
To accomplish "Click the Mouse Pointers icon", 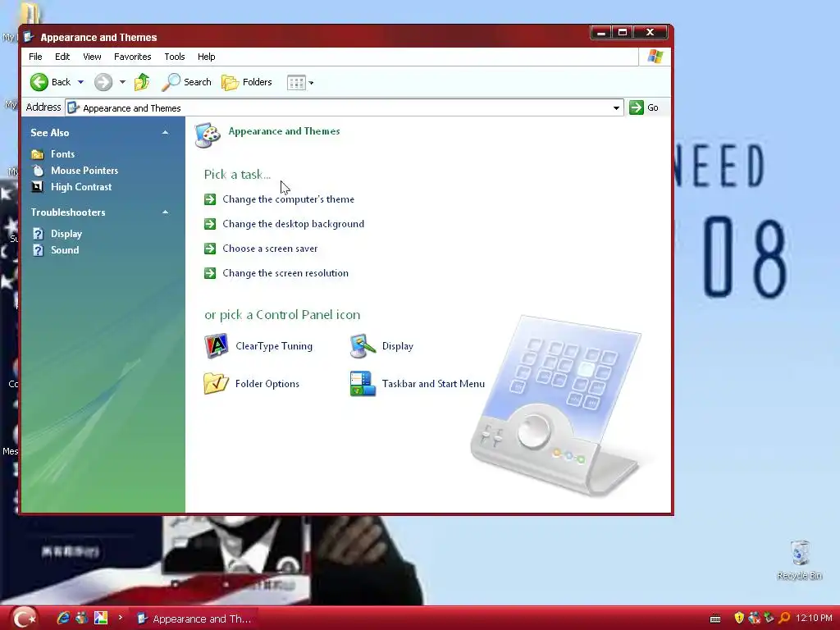I will [x=38, y=171].
